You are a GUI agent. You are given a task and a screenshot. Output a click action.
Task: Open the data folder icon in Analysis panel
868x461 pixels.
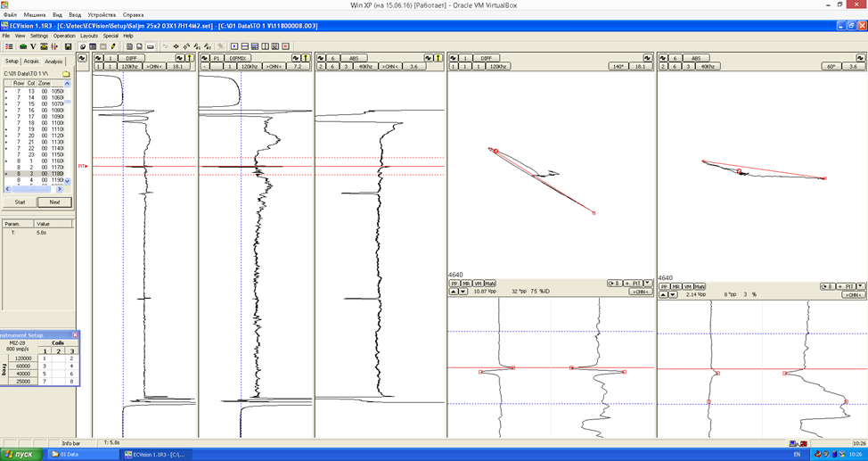pyautogui.click(x=66, y=74)
